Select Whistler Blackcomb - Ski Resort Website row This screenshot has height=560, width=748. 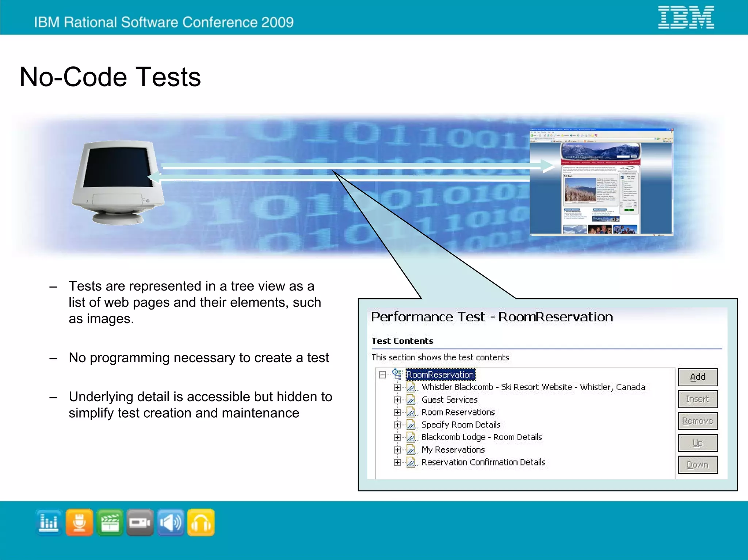point(533,387)
